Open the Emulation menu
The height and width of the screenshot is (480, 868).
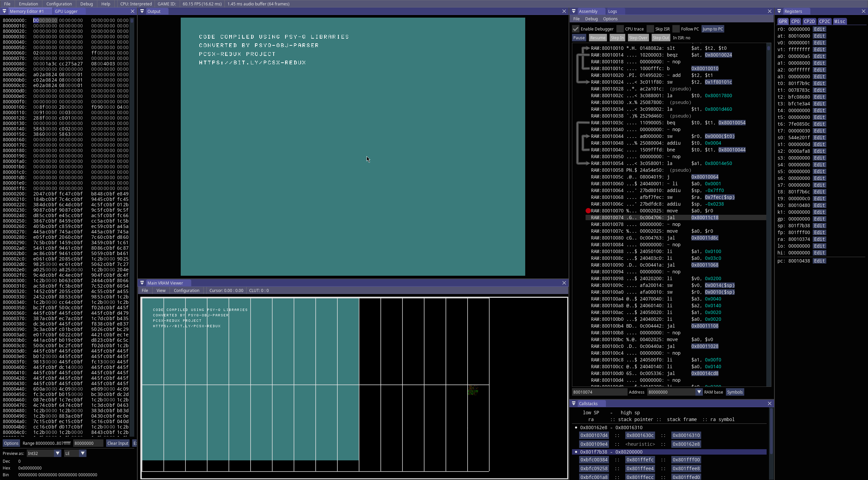click(28, 4)
